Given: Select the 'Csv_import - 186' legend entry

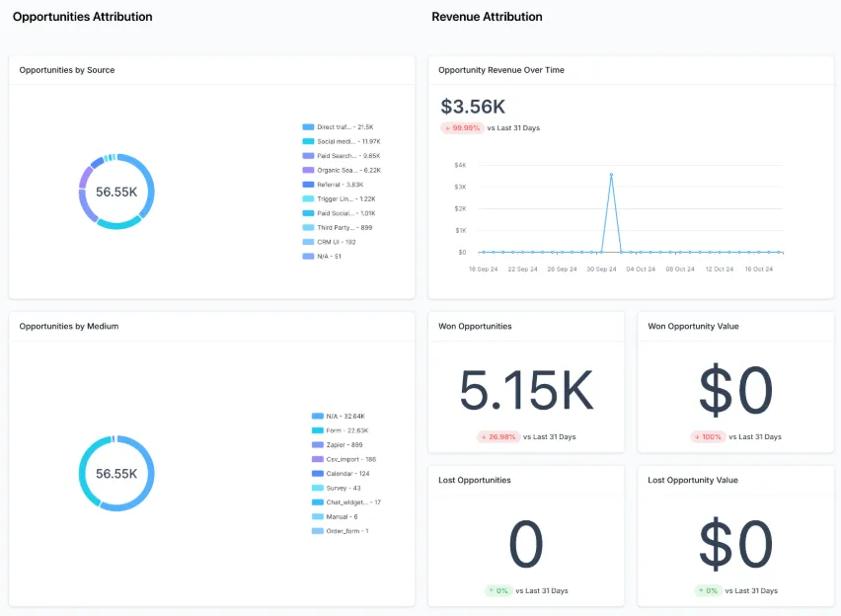Looking at the screenshot, I should [x=344, y=459].
